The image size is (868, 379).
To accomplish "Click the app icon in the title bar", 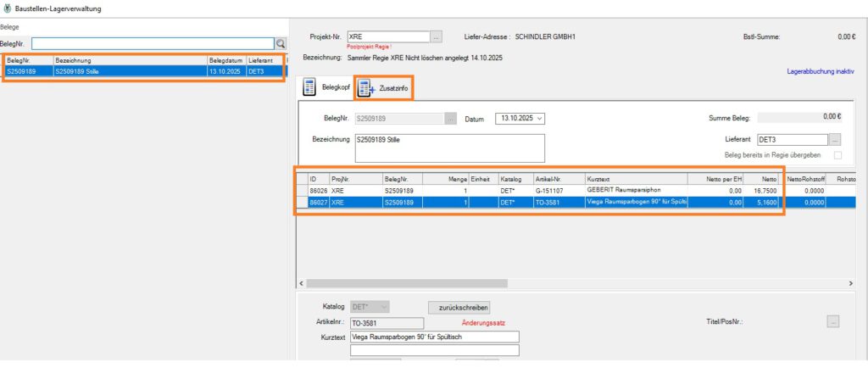I will click(8, 8).
